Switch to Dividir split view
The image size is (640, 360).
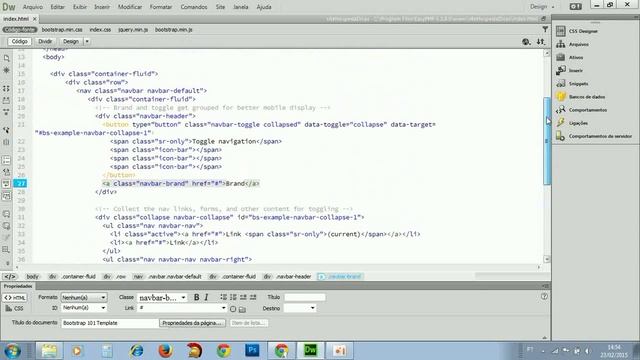45,41
